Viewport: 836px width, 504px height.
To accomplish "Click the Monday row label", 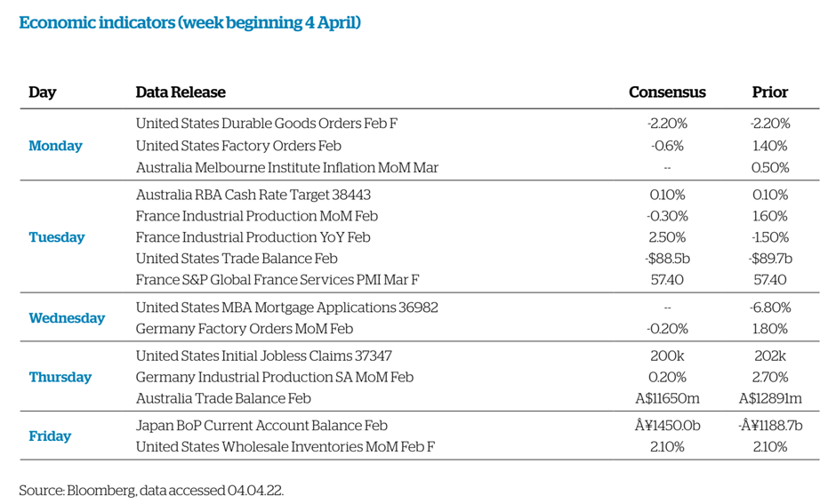I will point(55,146).
